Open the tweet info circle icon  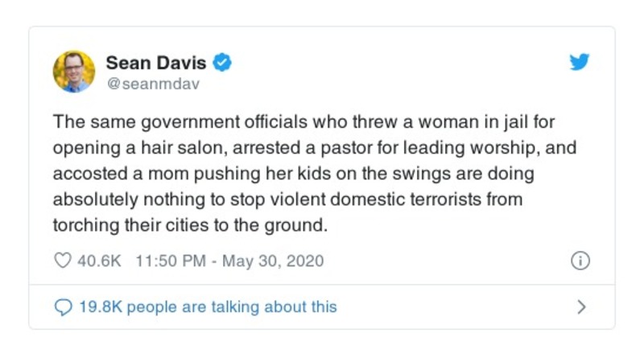(580, 261)
